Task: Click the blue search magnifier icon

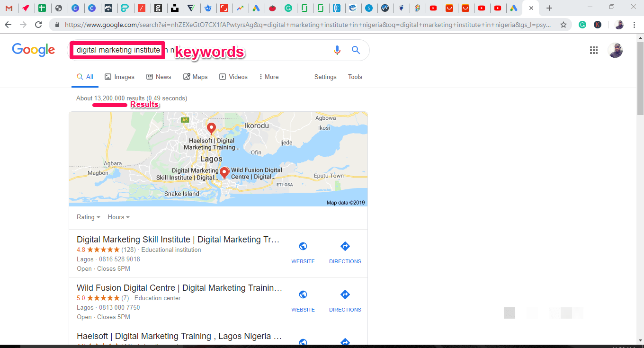Action: 356,50
